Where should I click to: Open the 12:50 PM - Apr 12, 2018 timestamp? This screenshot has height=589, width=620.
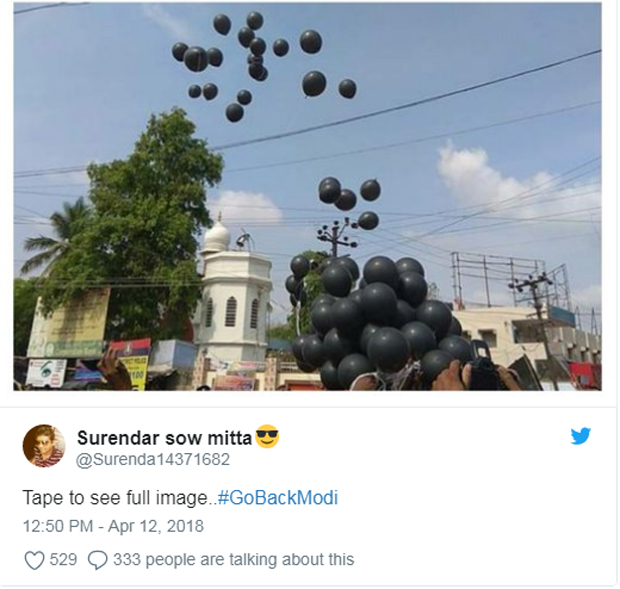coord(113,526)
